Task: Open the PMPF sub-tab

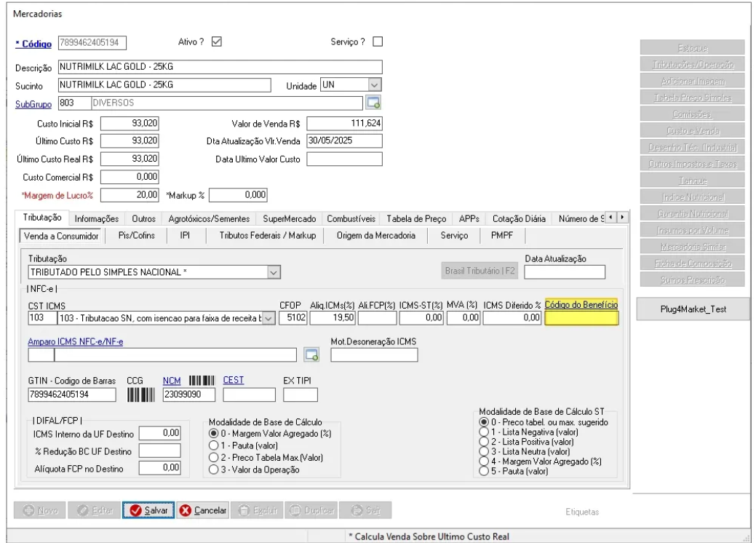Action: 502,235
